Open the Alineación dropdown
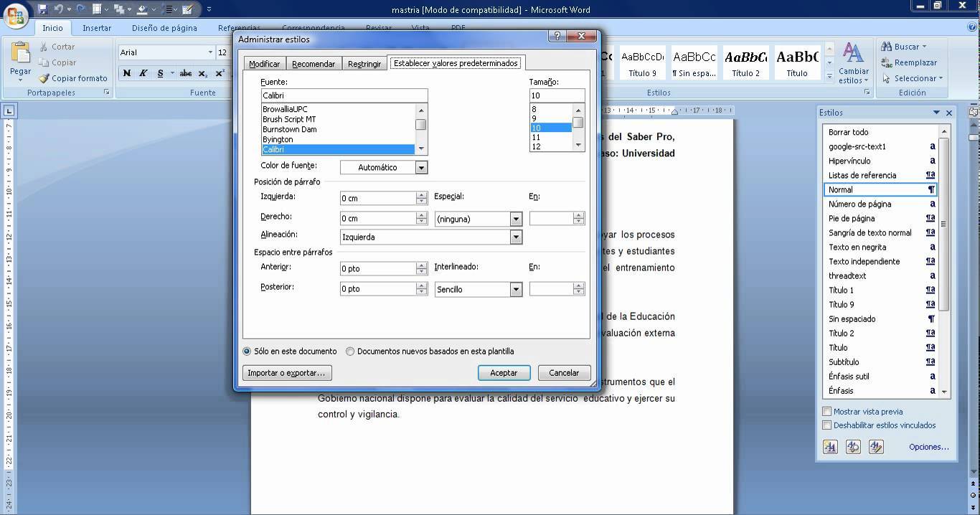 [515, 237]
